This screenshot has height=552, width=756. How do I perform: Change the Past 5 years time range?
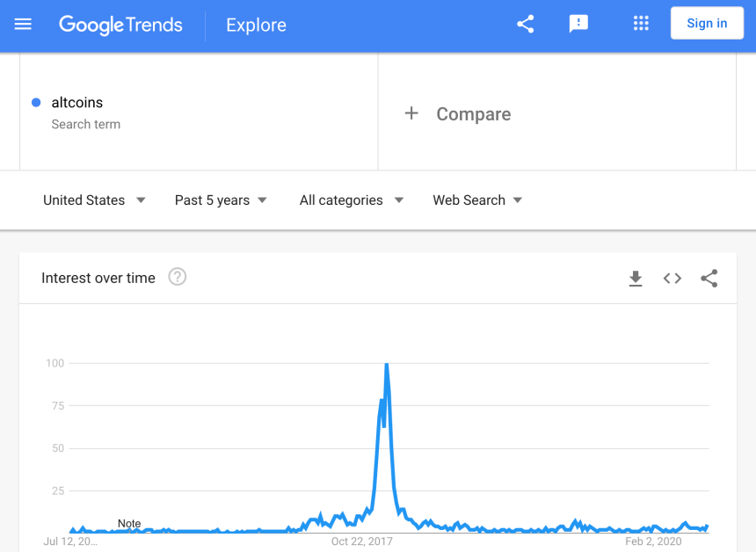[x=221, y=200]
